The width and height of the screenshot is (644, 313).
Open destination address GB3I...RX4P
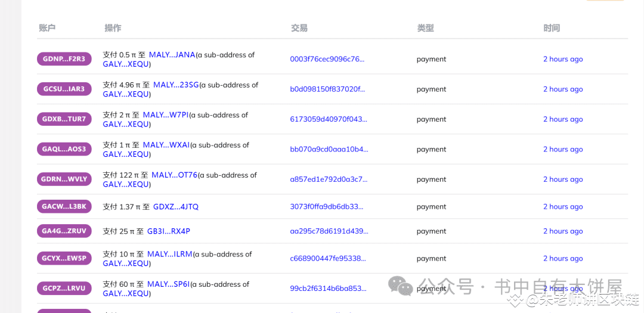click(x=169, y=231)
